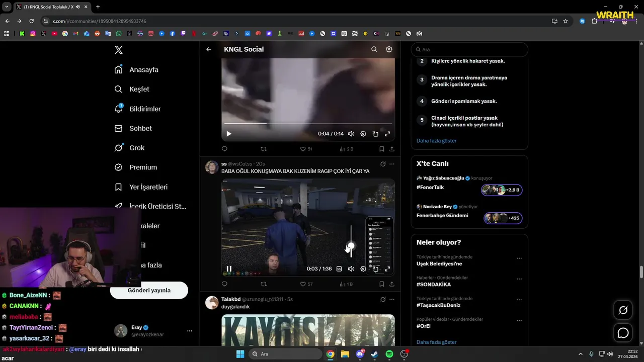The width and height of the screenshot is (644, 362).
Task: Reply to the post with 51 likes
Action: click(224, 149)
